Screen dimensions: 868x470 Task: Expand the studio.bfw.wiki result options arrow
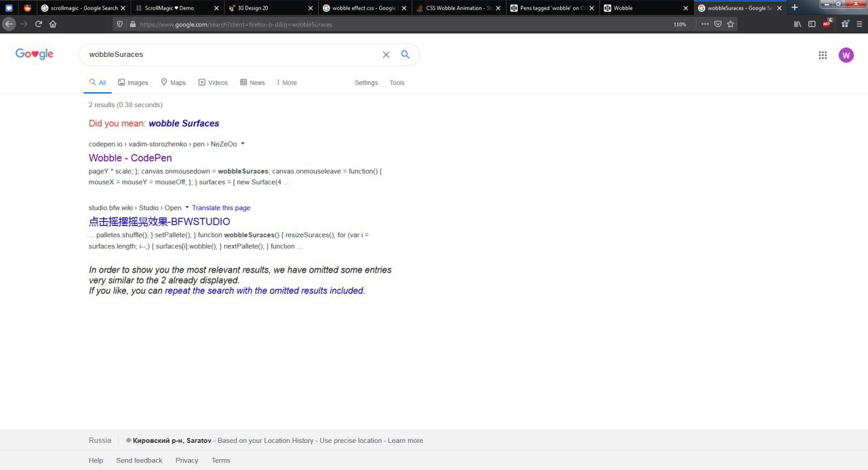click(186, 208)
